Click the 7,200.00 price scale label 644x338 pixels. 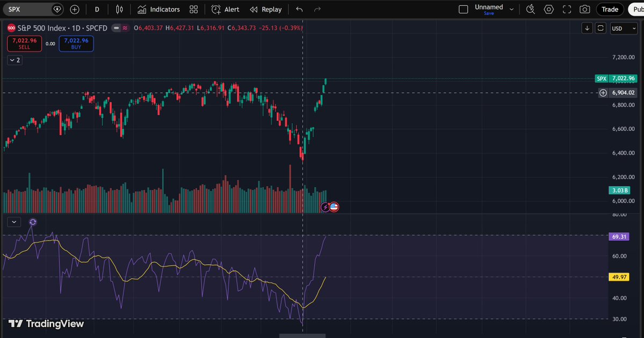click(623, 57)
